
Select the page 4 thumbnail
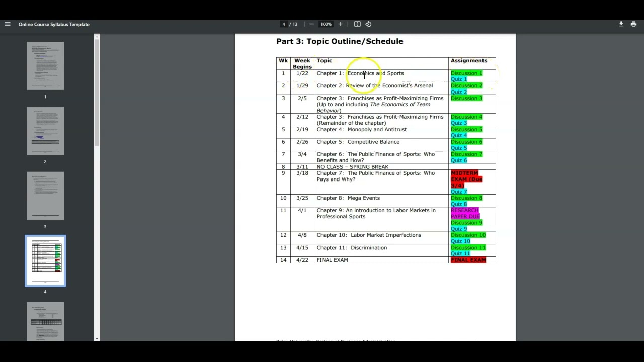(45, 261)
